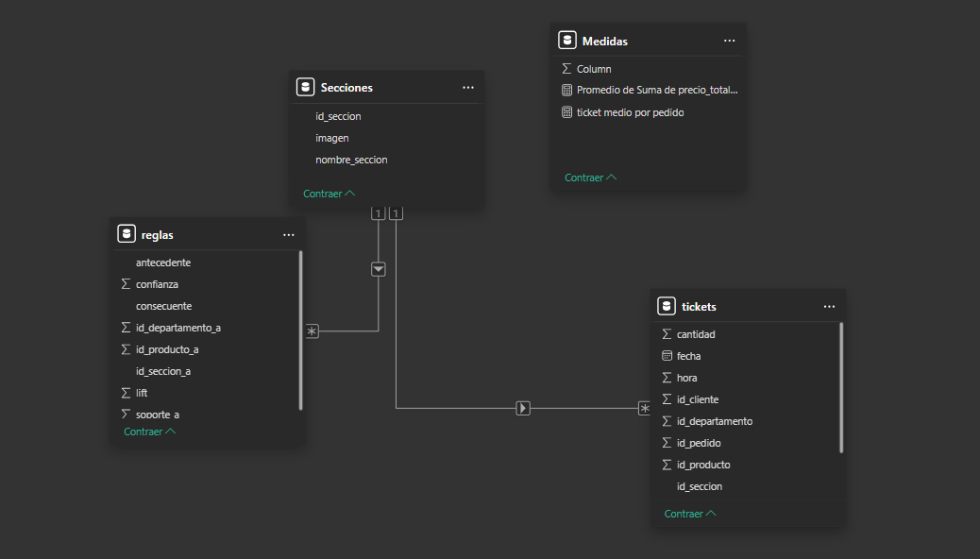The height and width of the screenshot is (559, 980).
Task: Click the calculator icon for ticket medio por pedido
Action: tap(566, 112)
